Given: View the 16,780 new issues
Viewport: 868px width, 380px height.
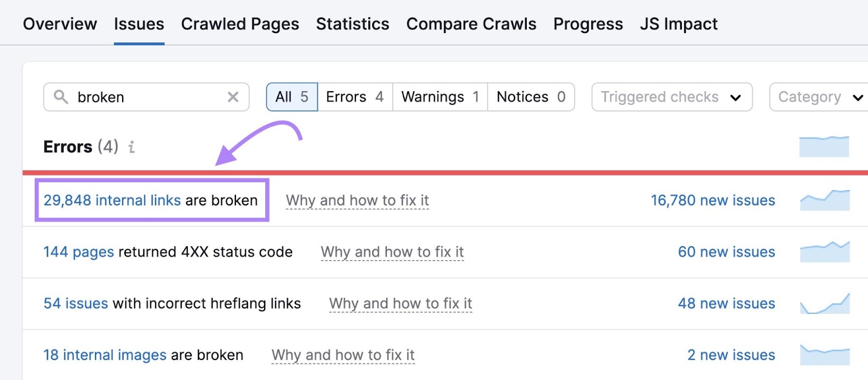Looking at the screenshot, I should [712, 200].
